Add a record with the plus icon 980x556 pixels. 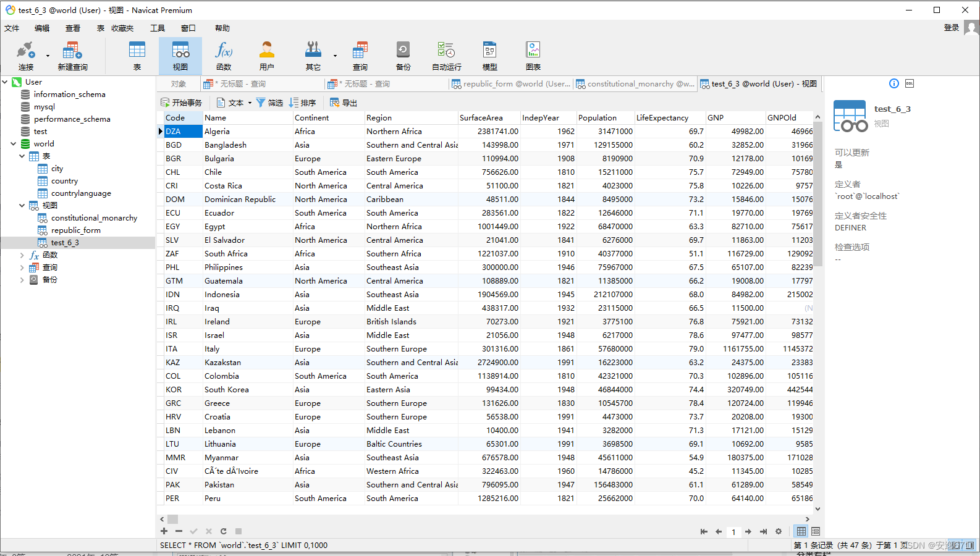point(164,531)
